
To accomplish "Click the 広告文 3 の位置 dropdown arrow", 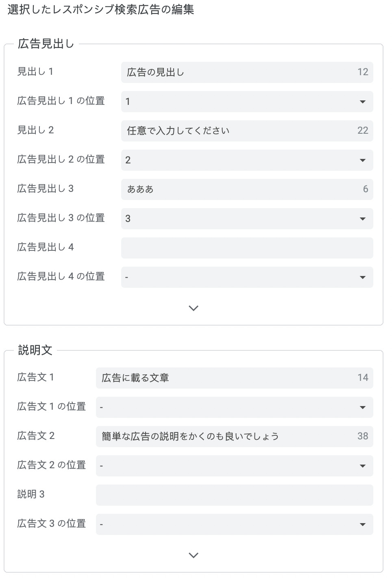I will 363,525.
